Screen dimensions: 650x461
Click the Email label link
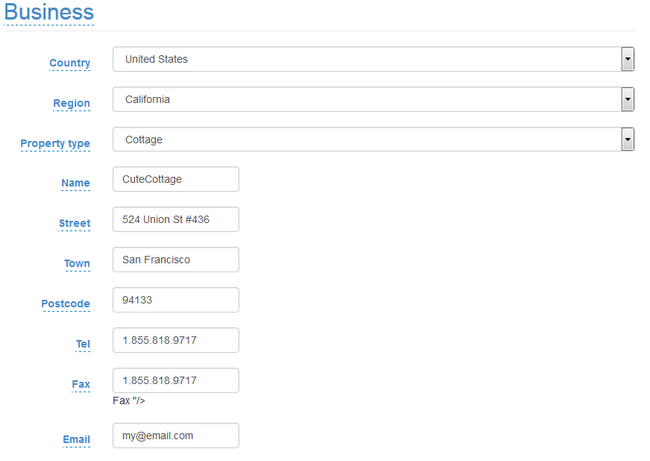pos(76,440)
